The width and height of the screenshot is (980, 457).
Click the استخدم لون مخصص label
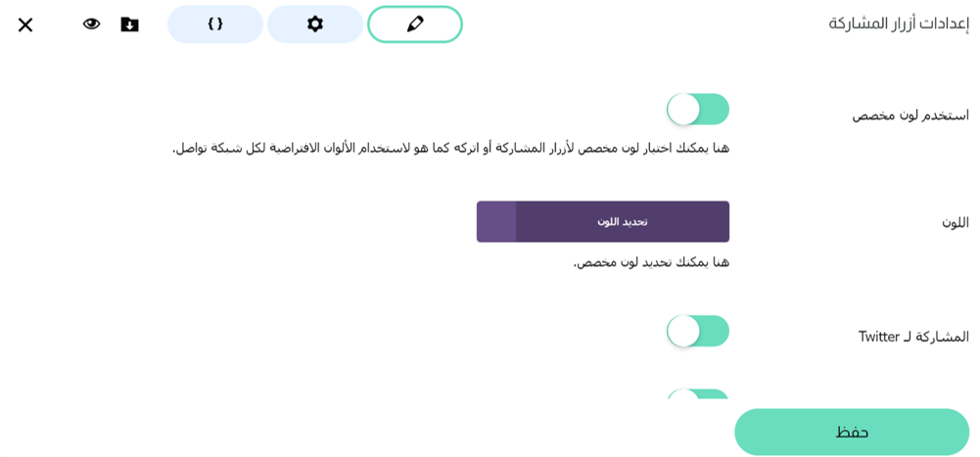(x=910, y=115)
